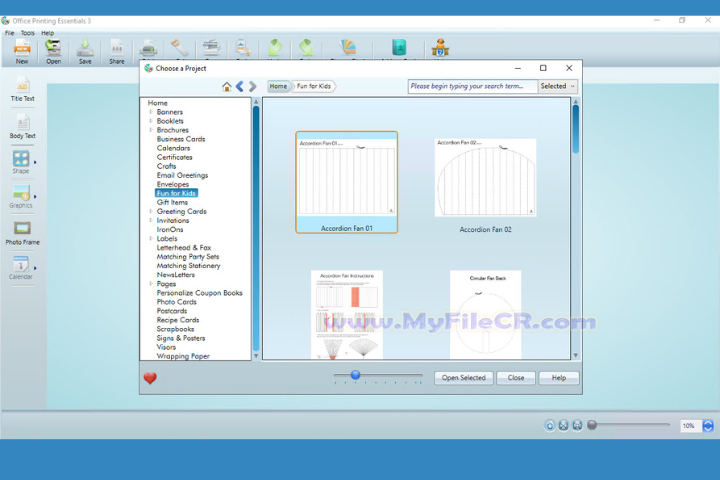720x480 pixels.
Task: Expand the Booklets tree node
Action: coord(151,121)
